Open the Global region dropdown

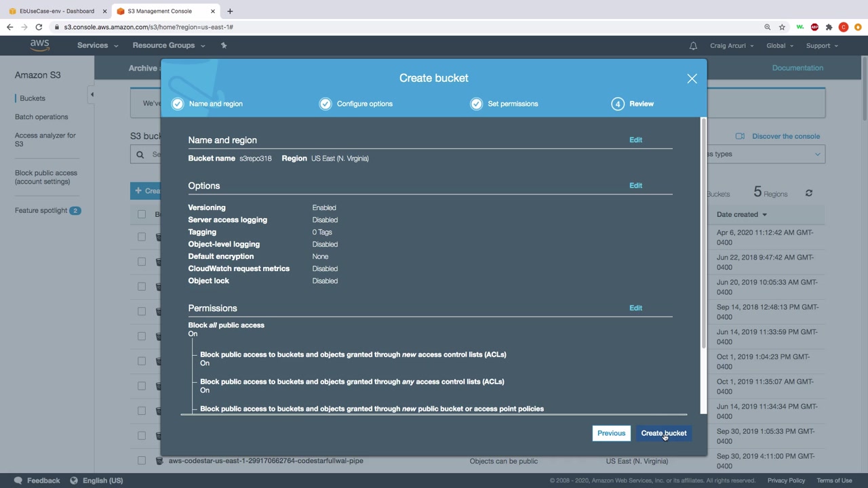(780, 45)
